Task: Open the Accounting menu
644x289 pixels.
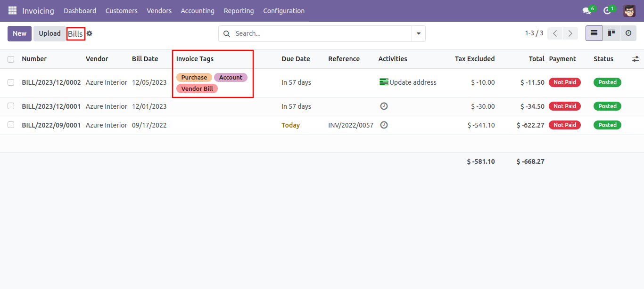Action: [198, 11]
